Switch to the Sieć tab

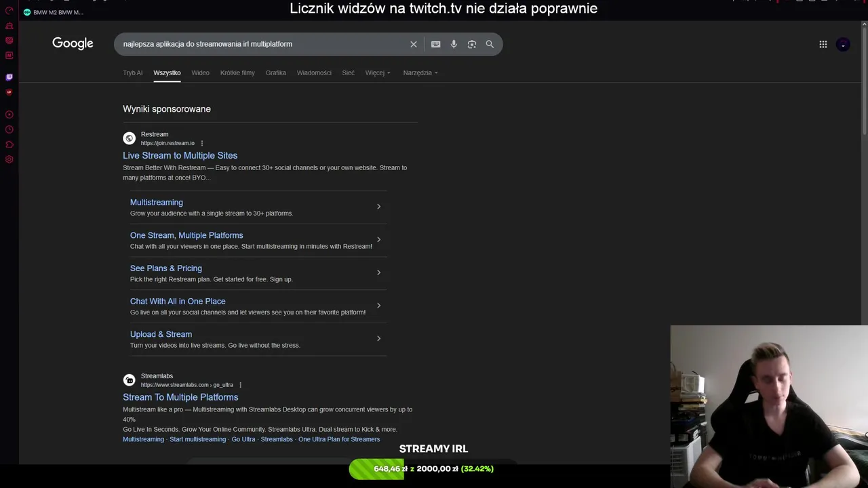click(349, 73)
